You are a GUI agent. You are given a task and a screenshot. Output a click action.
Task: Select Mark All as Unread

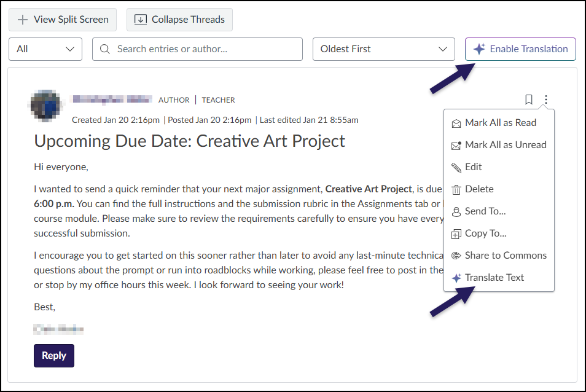pyautogui.click(x=505, y=144)
